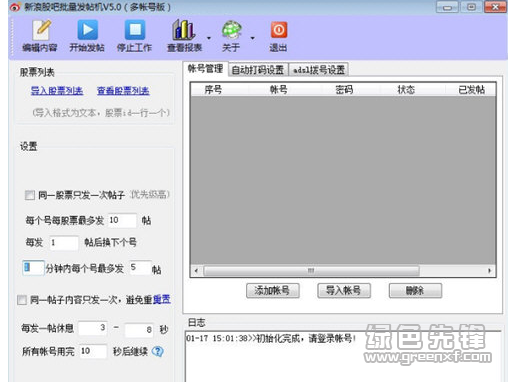The height and width of the screenshot is (382, 513).
Task: Click the left arrow of account list scrollbar
Action: (x=196, y=270)
